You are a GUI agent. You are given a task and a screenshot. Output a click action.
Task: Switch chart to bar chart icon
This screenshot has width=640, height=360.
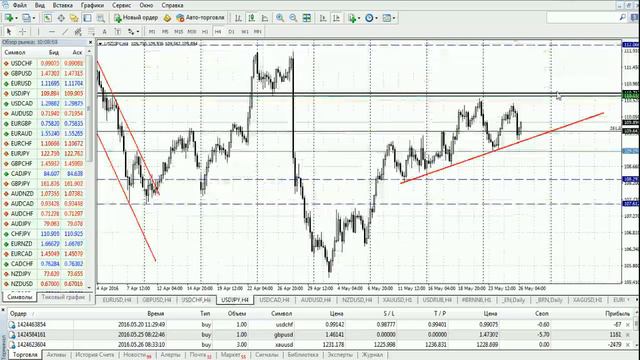coord(238,18)
